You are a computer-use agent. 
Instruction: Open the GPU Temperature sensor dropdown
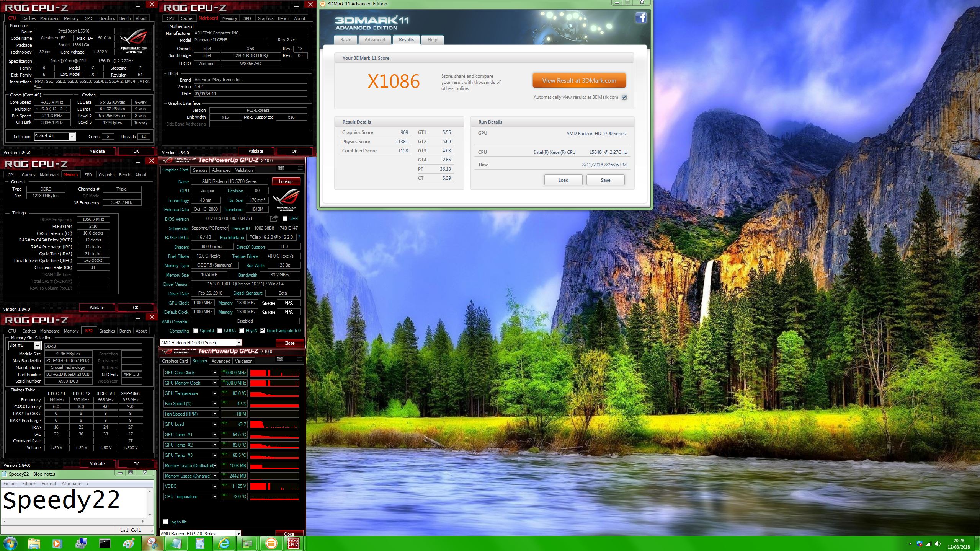(215, 393)
